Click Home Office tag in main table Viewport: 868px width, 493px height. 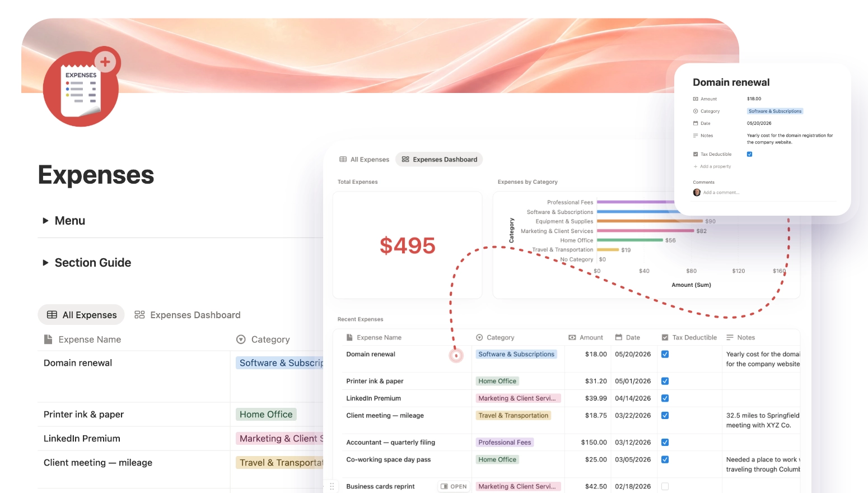tap(266, 415)
